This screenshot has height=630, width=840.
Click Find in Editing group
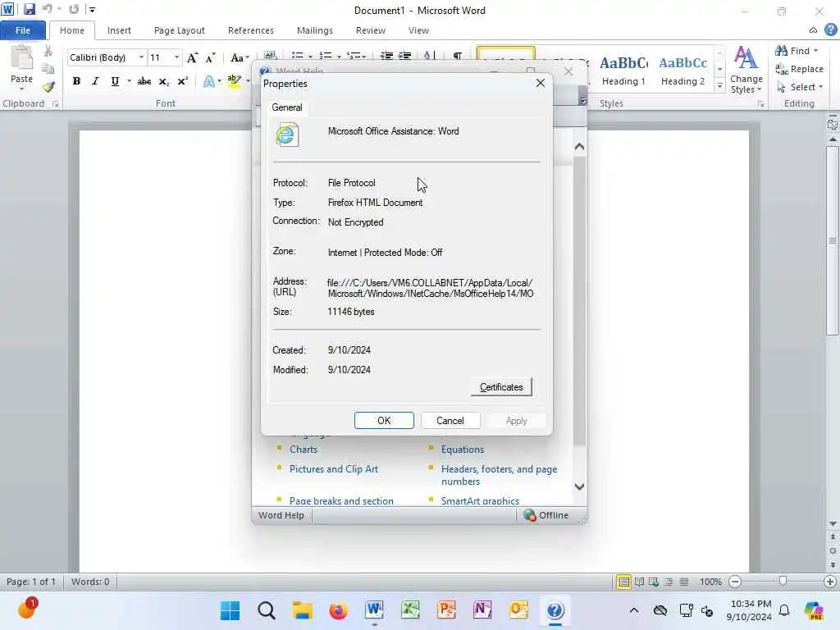797,51
